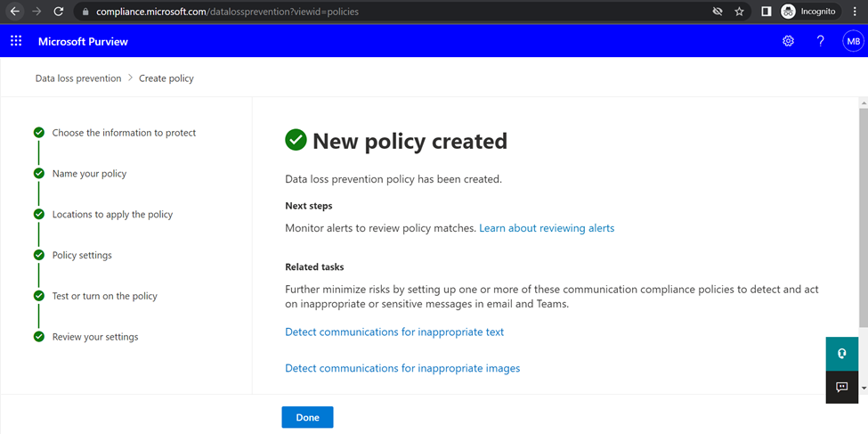Click the Related tasks heading
868x434 pixels.
tap(314, 266)
